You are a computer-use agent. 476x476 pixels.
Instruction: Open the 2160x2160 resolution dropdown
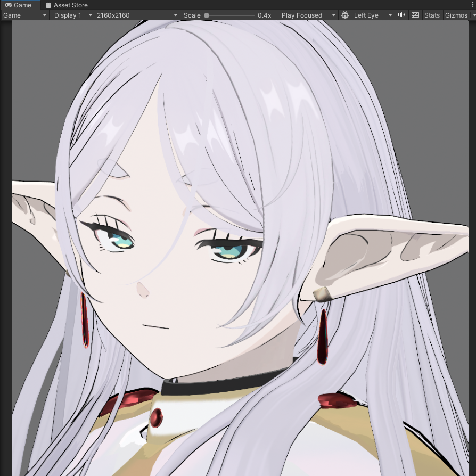coord(137,15)
